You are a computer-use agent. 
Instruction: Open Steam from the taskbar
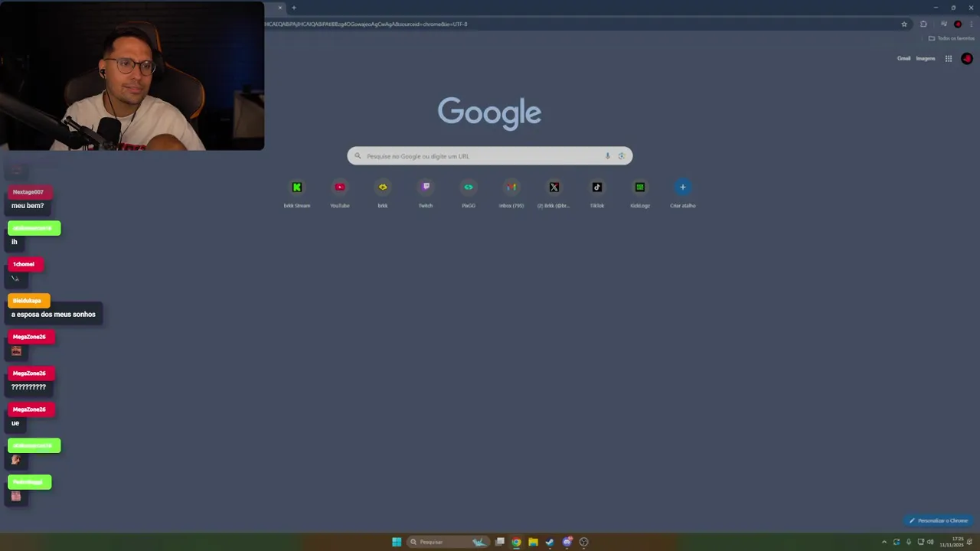tap(550, 542)
